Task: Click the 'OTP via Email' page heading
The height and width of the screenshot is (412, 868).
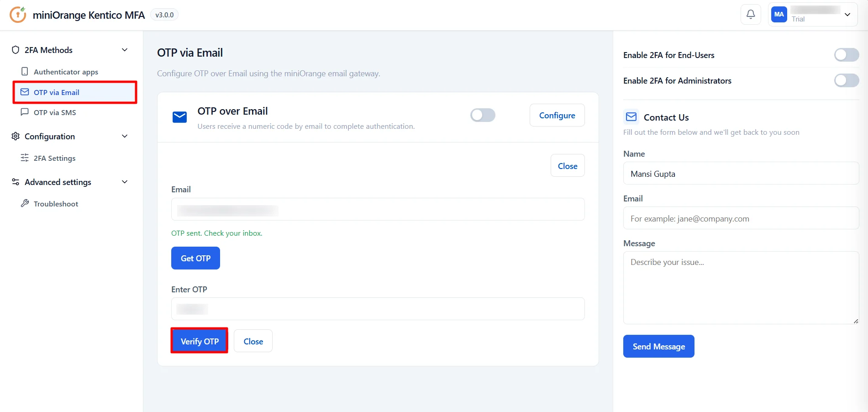Action: (190, 53)
